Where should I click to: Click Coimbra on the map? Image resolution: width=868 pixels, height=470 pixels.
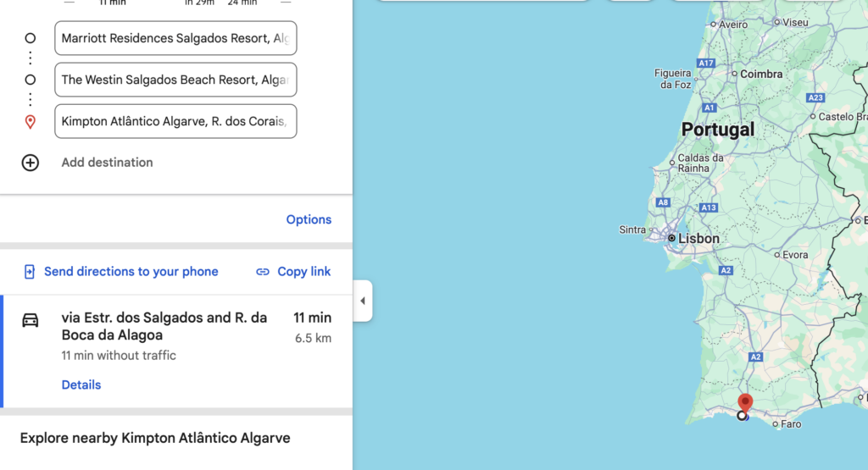[x=761, y=74]
